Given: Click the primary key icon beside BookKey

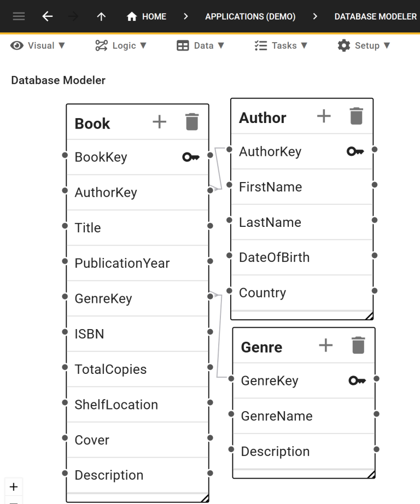Looking at the screenshot, I should coord(190,157).
